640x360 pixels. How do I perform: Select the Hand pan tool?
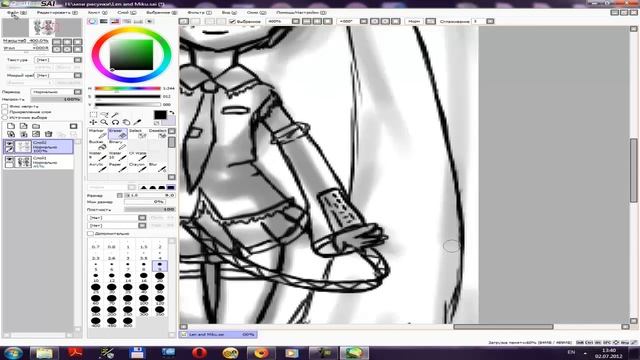127,122
